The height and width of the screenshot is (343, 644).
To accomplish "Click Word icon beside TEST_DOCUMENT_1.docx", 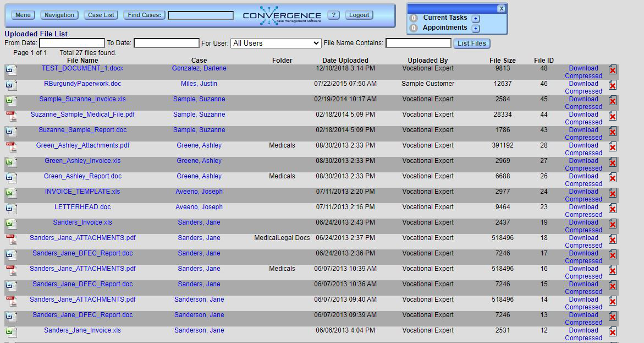I will [11, 70].
